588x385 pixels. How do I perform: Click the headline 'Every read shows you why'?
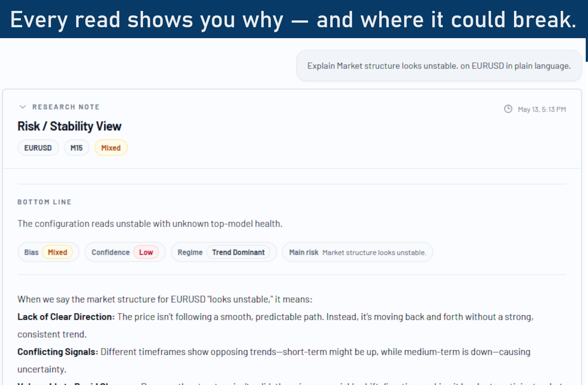coord(293,20)
